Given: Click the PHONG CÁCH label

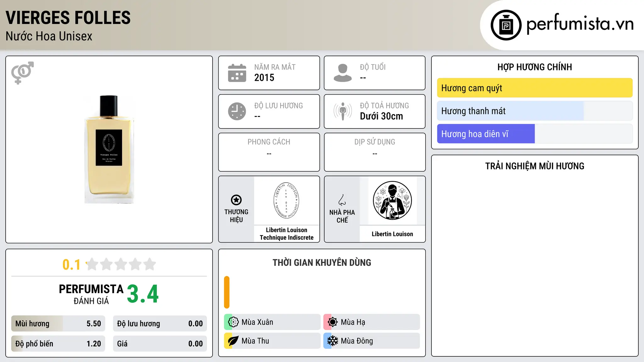Looking at the screenshot, I should pos(269,142).
